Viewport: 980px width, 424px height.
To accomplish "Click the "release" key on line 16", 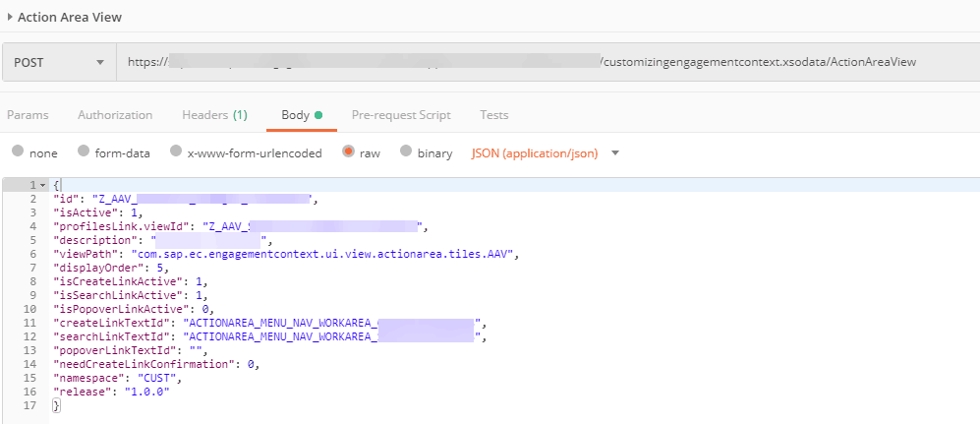I will point(84,392).
